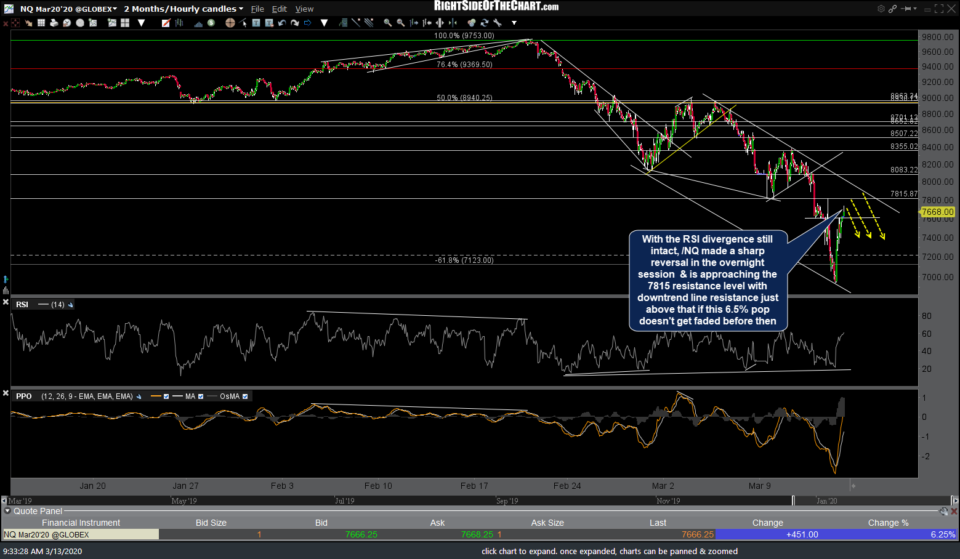
Task: Zoom in with the magnifier plus icon
Action: click(x=388, y=23)
